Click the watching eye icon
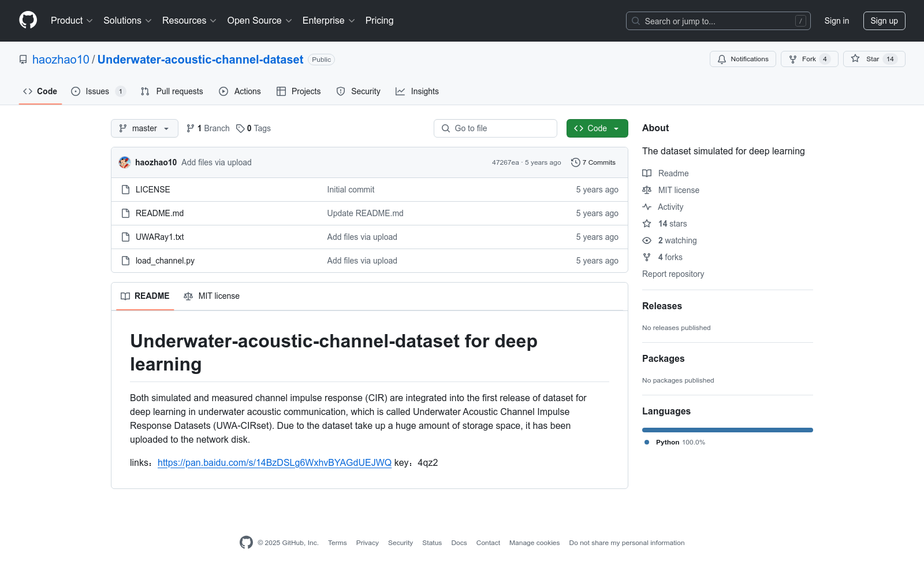The width and height of the screenshot is (924, 578). [647, 240]
